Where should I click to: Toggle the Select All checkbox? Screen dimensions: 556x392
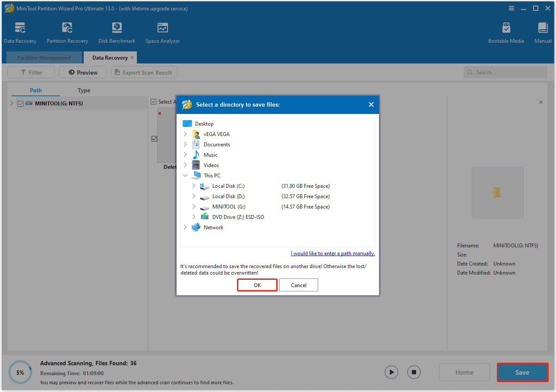[153, 102]
